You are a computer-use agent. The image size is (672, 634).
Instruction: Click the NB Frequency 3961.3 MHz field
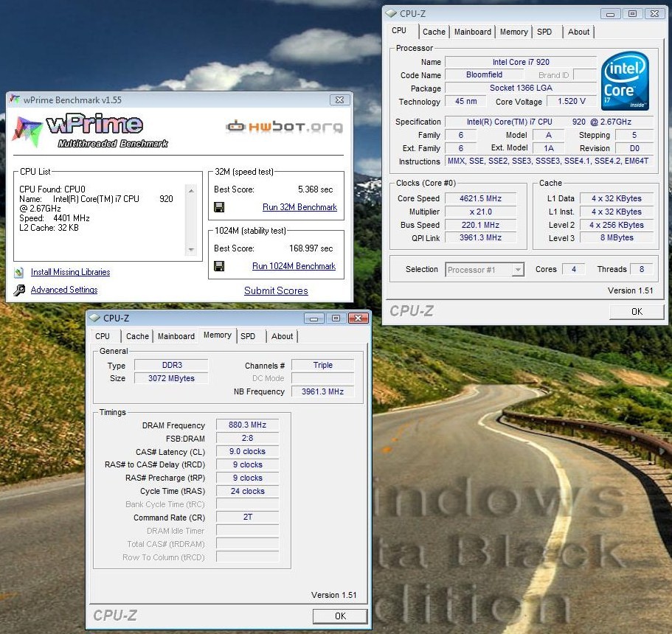[x=322, y=391]
